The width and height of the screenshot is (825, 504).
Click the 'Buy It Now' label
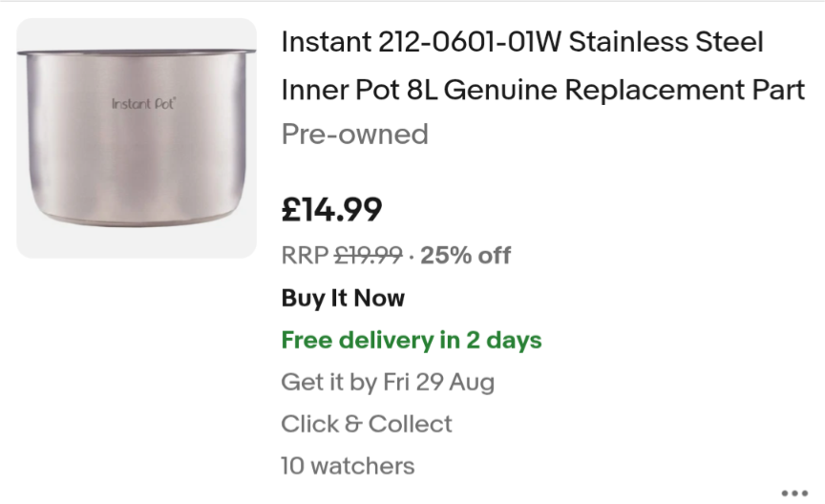tap(343, 298)
